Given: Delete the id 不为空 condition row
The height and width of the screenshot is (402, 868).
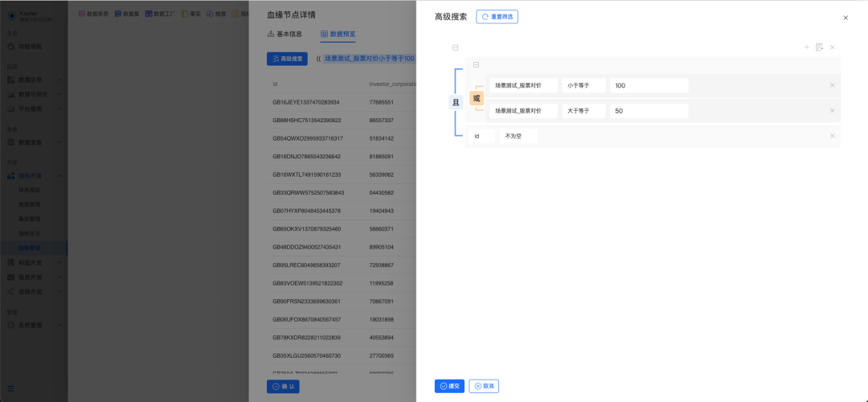Looking at the screenshot, I should coord(832,136).
